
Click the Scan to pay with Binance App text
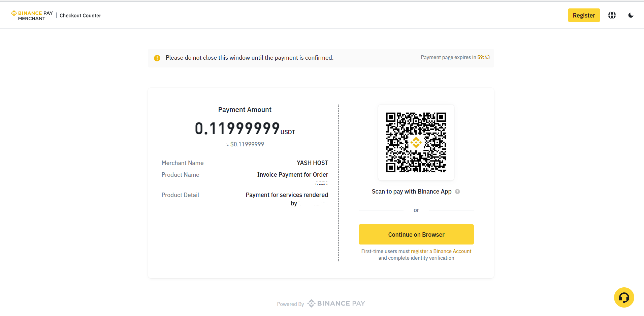[412, 192]
